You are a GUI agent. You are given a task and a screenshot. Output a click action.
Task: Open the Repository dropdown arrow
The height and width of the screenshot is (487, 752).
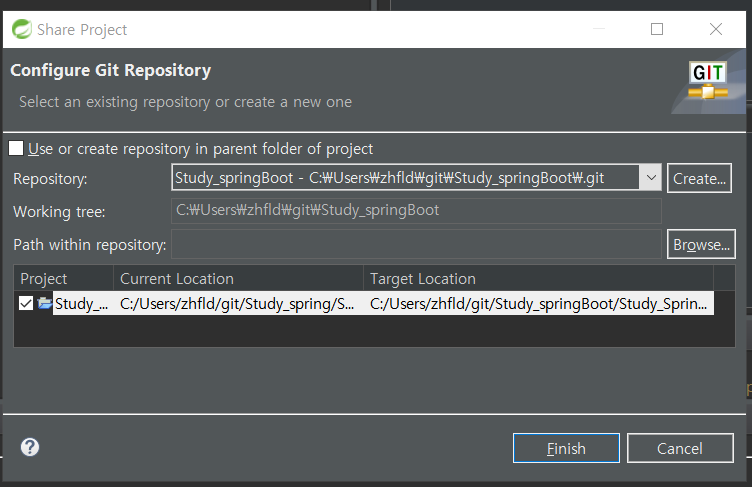[x=651, y=178]
